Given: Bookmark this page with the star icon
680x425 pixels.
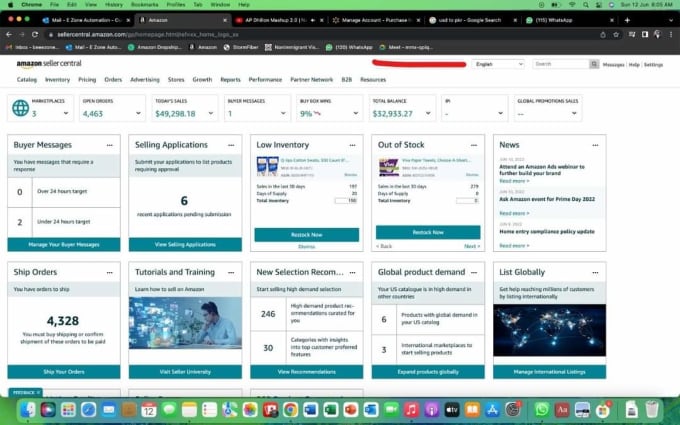Looking at the screenshot, I should click(616, 35).
